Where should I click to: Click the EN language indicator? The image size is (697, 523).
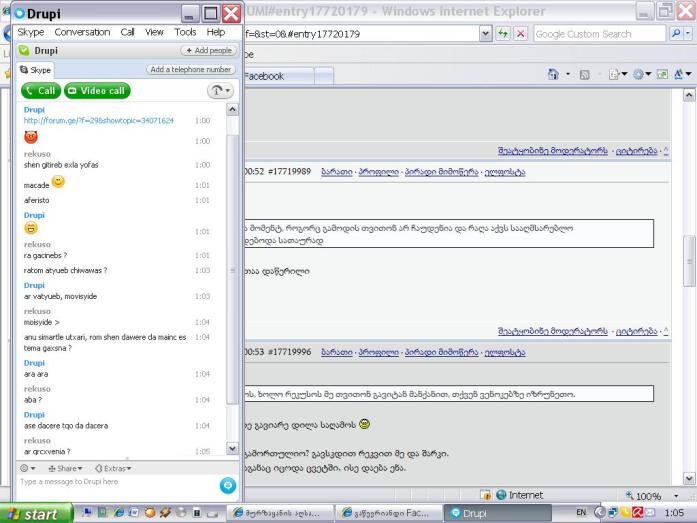[x=581, y=512]
